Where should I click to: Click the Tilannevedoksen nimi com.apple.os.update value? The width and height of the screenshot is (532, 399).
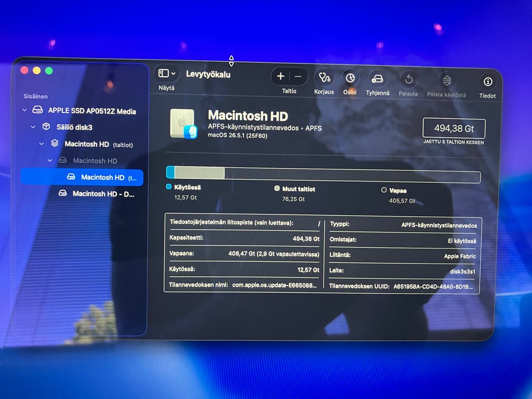point(274,285)
